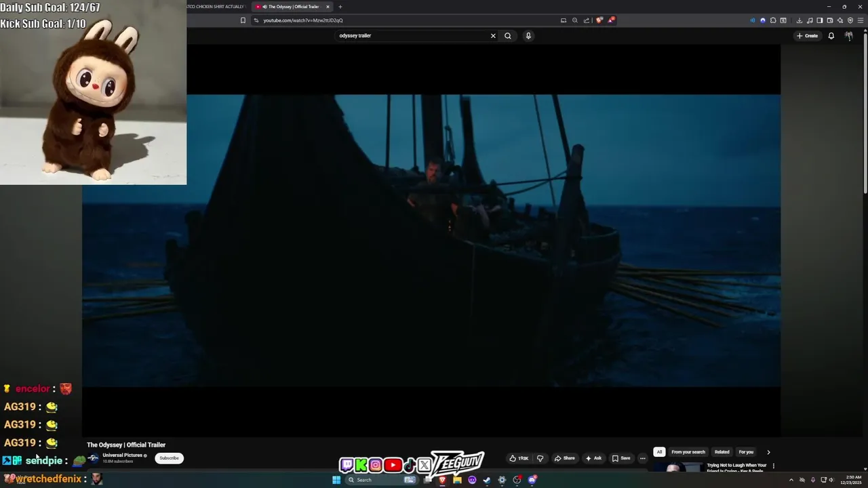Open the three-dot more actions menu
This screenshot has width=868, height=488.
click(643, 458)
